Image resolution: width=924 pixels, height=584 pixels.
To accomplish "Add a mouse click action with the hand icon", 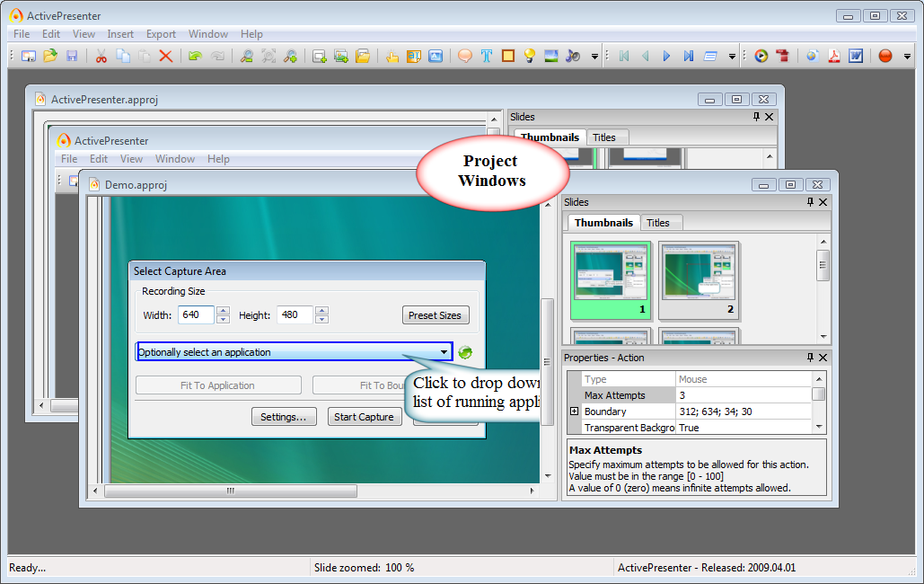I will (x=392, y=57).
